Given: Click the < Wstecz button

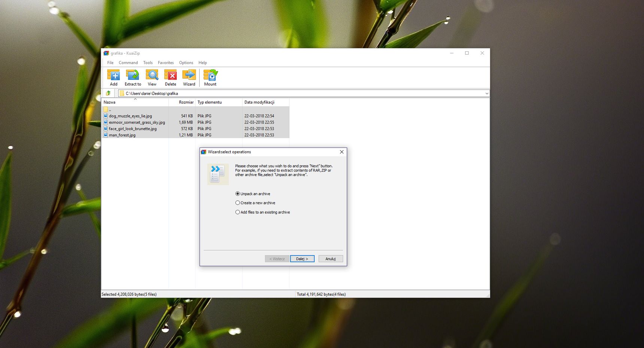Looking at the screenshot, I should (277, 259).
